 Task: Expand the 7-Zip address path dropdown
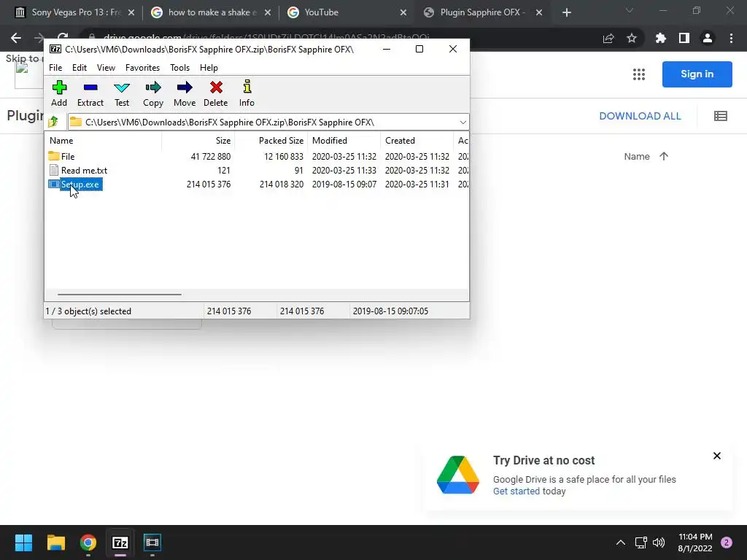(x=462, y=122)
